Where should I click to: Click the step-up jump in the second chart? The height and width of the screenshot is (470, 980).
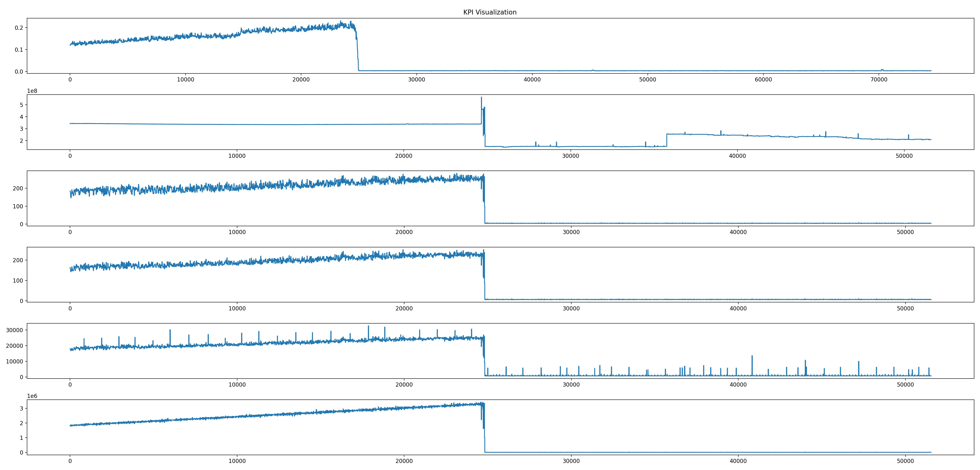tap(667, 140)
